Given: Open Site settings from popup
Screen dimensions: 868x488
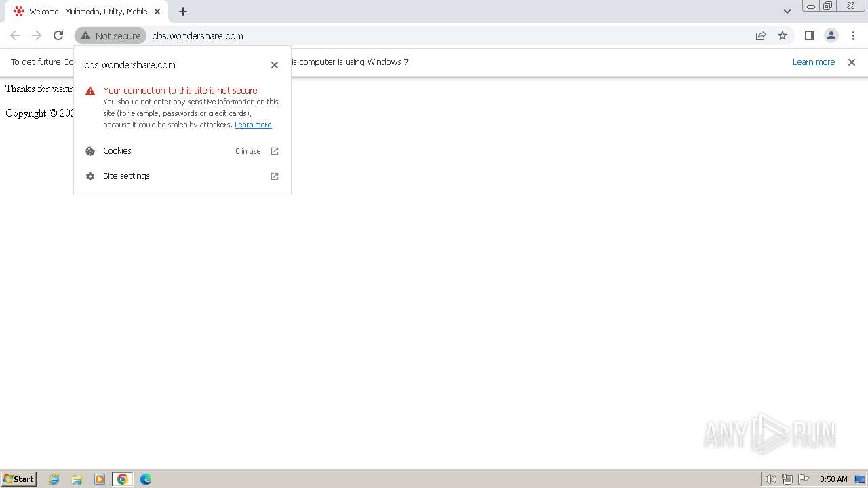Looking at the screenshot, I should point(182,176).
